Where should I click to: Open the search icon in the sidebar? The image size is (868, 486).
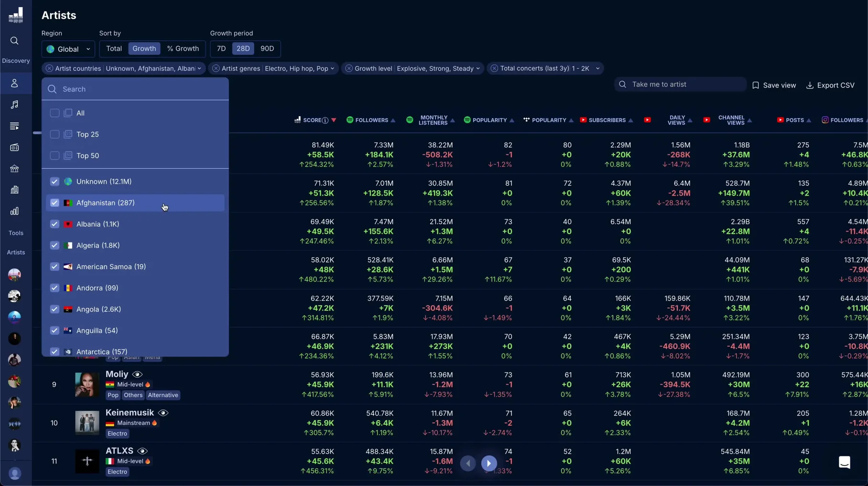(x=14, y=41)
